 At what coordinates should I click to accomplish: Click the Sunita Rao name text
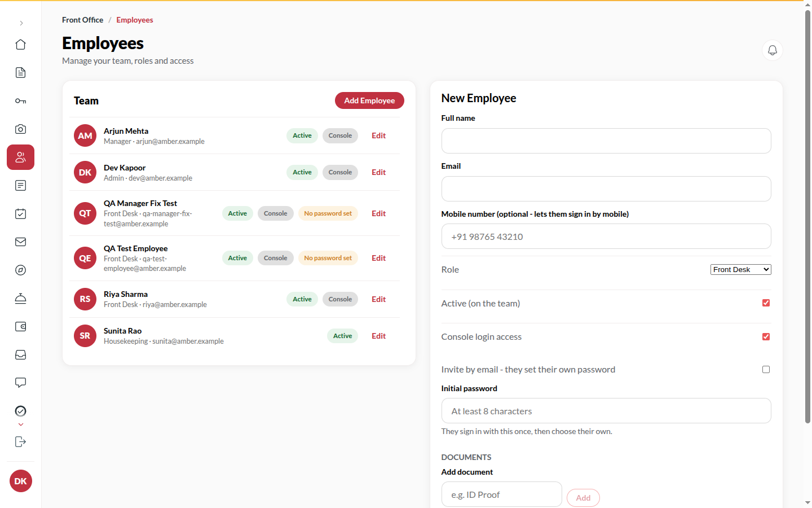click(122, 331)
